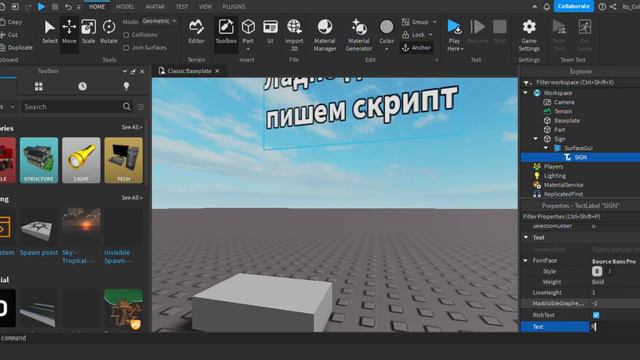Click the Lock tool
Viewport: 640px width, 360px height.
pyautogui.click(x=414, y=35)
